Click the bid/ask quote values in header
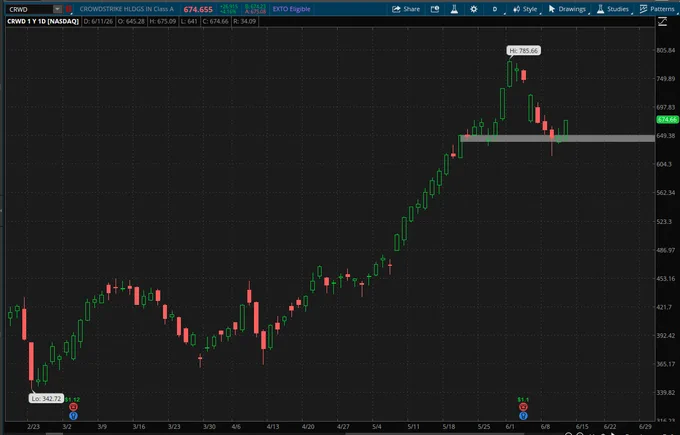The height and width of the screenshot is (435, 680). point(255,9)
